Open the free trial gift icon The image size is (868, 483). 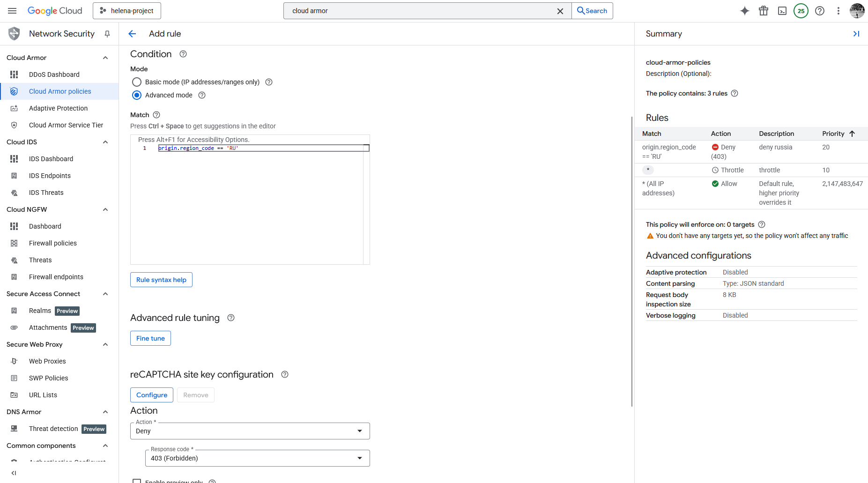coord(764,11)
